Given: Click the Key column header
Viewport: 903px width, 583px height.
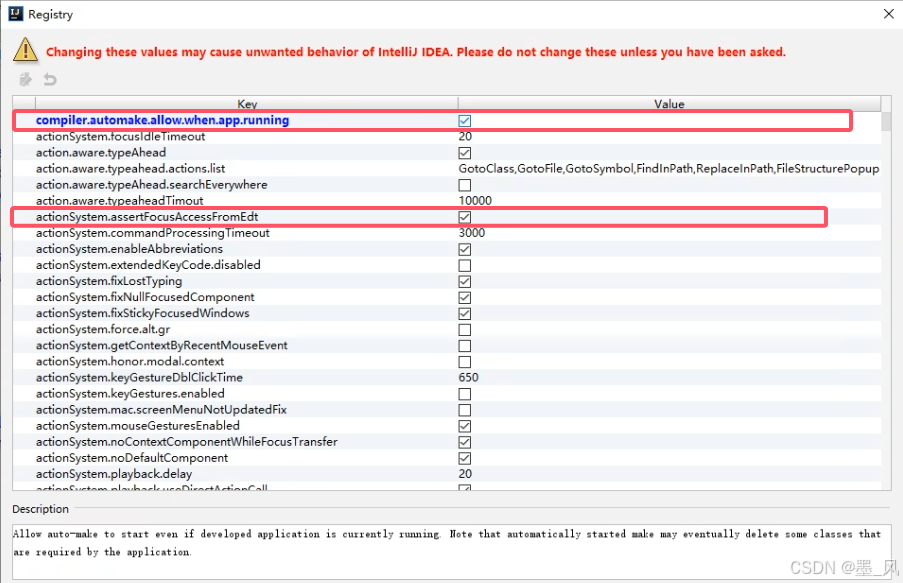Looking at the screenshot, I should (246, 104).
